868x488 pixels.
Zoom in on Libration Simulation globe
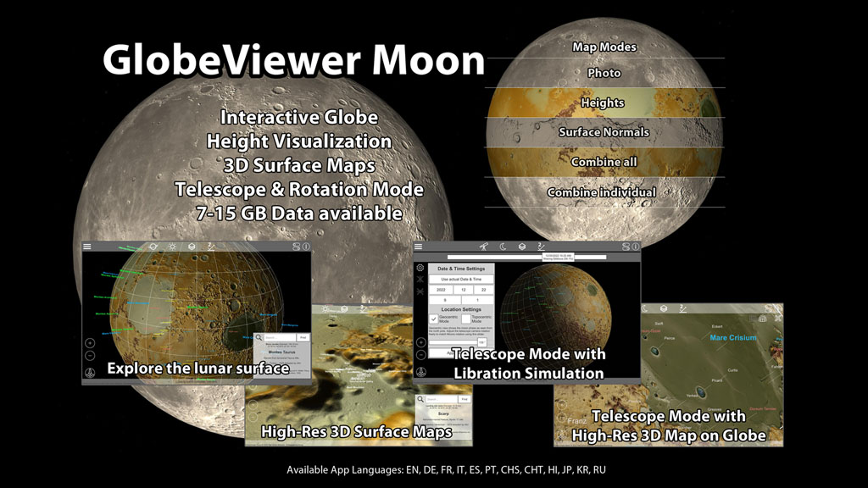(421, 342)
